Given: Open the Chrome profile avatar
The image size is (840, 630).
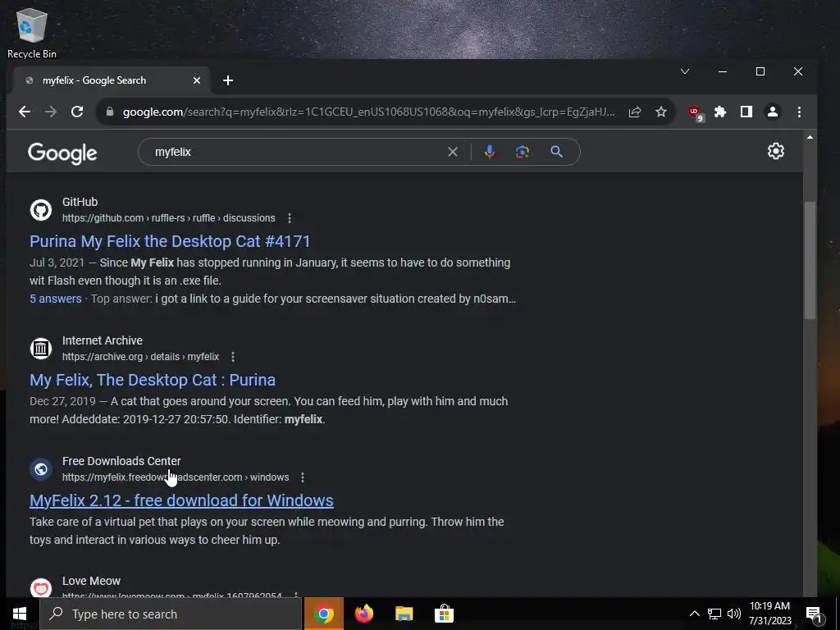Looking at the screenshot, I should pyautogui.click(x=773, y=112).
